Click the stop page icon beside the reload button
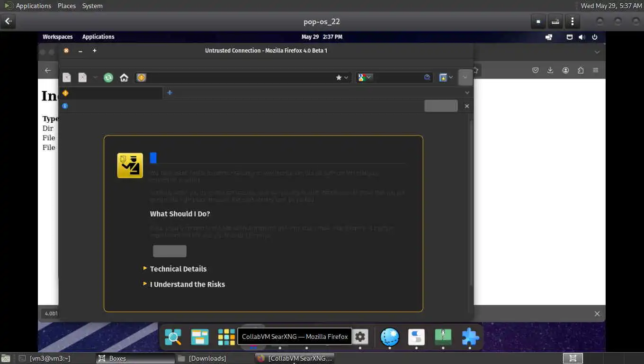The image size is (644, 364). (x=82, y=77)
